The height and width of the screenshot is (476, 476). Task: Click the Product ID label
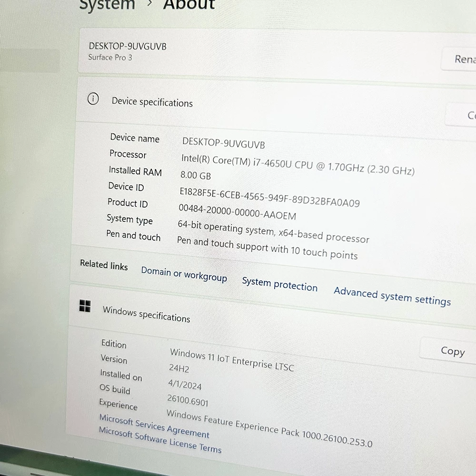(x=128, y=203)
